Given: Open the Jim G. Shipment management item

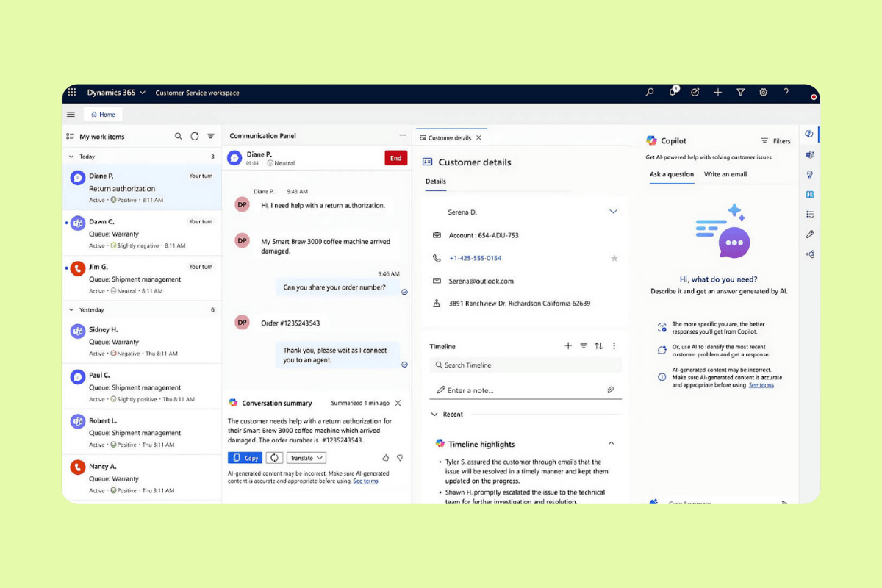Looking at the screenshot, I should pos(142,279).
